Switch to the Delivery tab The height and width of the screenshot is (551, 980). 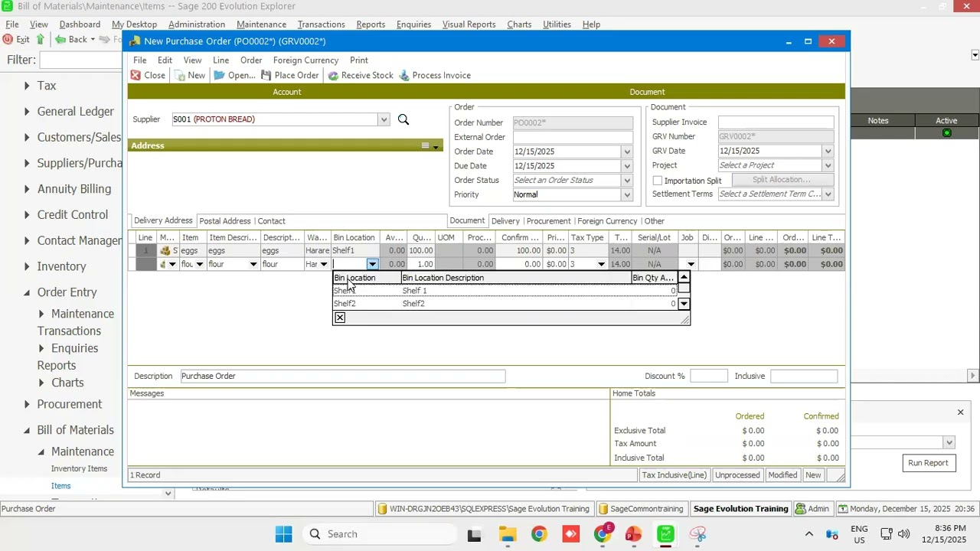coord(505,221)
